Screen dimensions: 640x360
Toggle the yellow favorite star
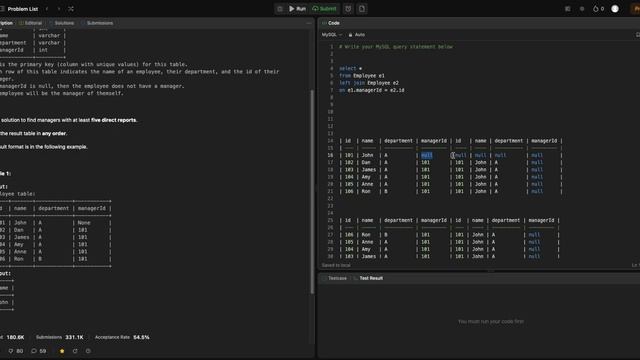click(62, 351)
